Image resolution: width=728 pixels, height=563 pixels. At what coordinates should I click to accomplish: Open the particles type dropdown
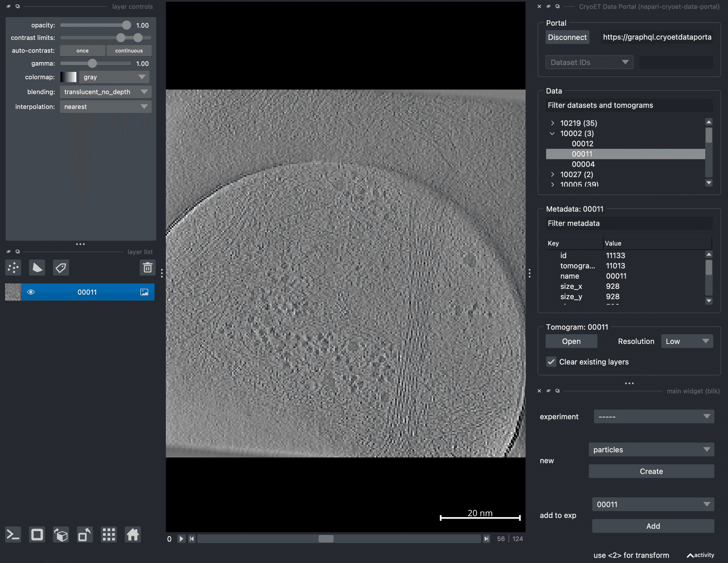(x=651, y=450)
